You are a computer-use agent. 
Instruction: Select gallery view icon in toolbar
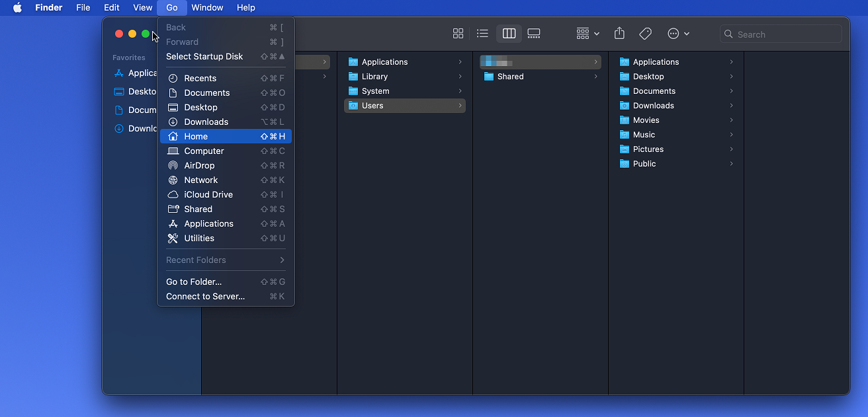click(x=534, y=34)
